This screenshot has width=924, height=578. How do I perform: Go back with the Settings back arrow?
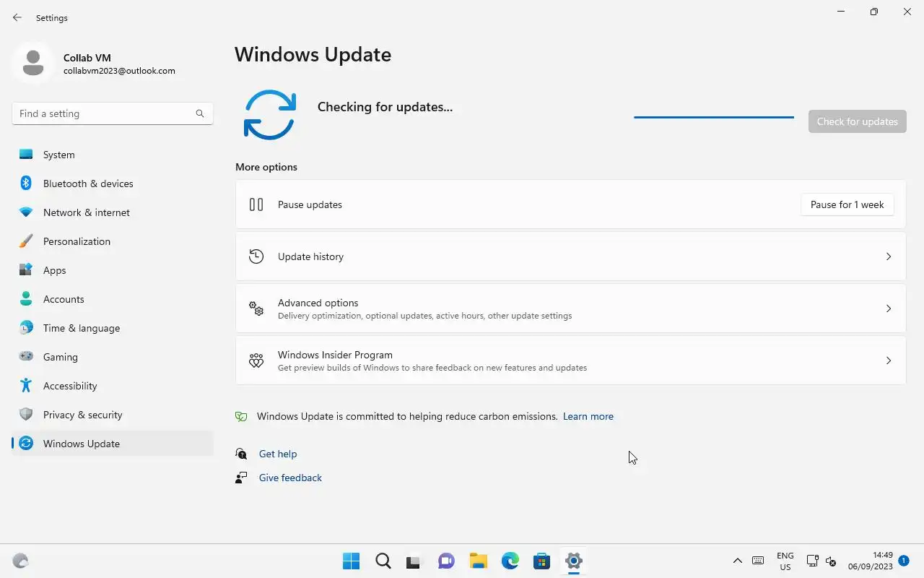coord(17,17)
